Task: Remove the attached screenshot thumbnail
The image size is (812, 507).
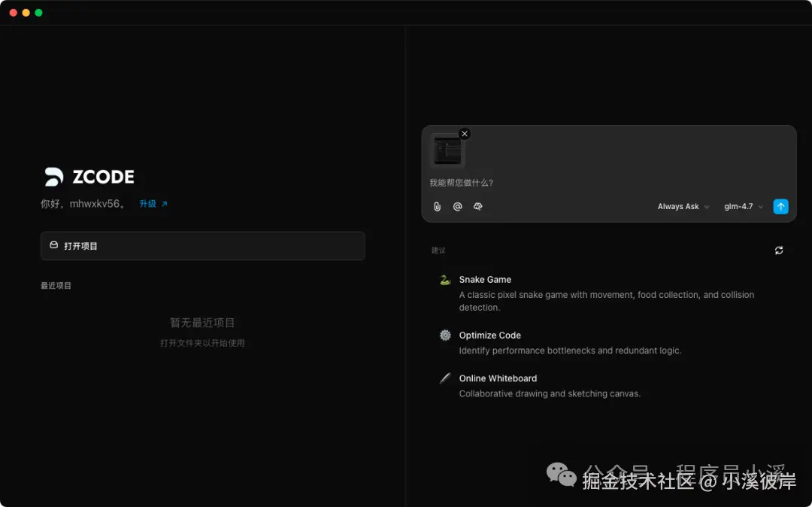Action: 465,133
